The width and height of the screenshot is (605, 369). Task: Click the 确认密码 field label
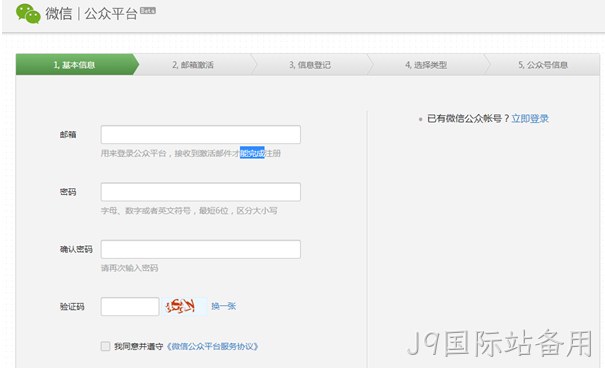76,249
